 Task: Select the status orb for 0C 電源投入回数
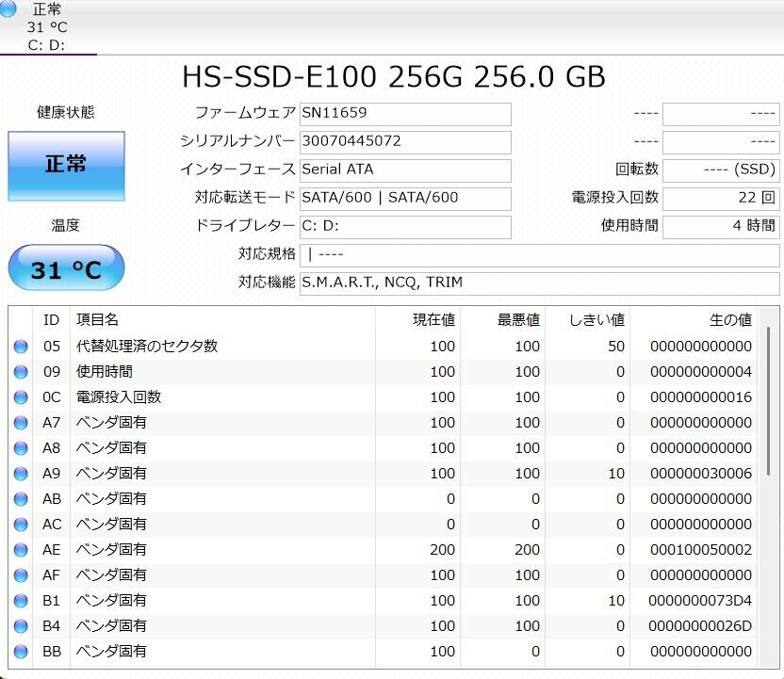pyautogui.click(x=21, y=397)
